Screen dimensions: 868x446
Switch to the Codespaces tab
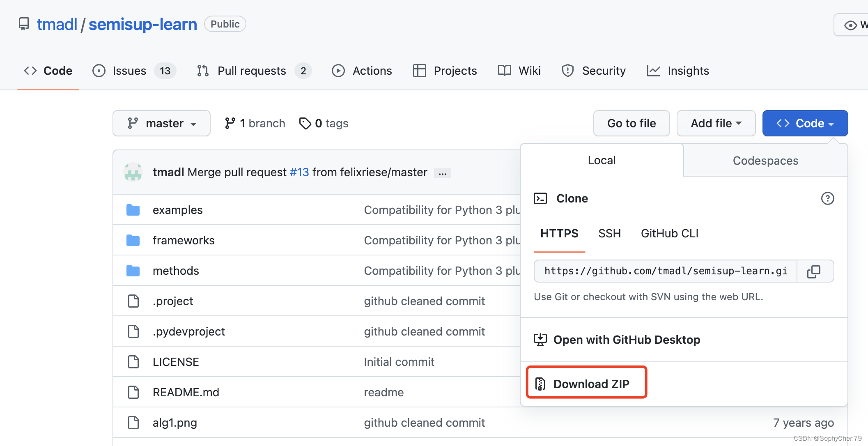tap(765, 161)
